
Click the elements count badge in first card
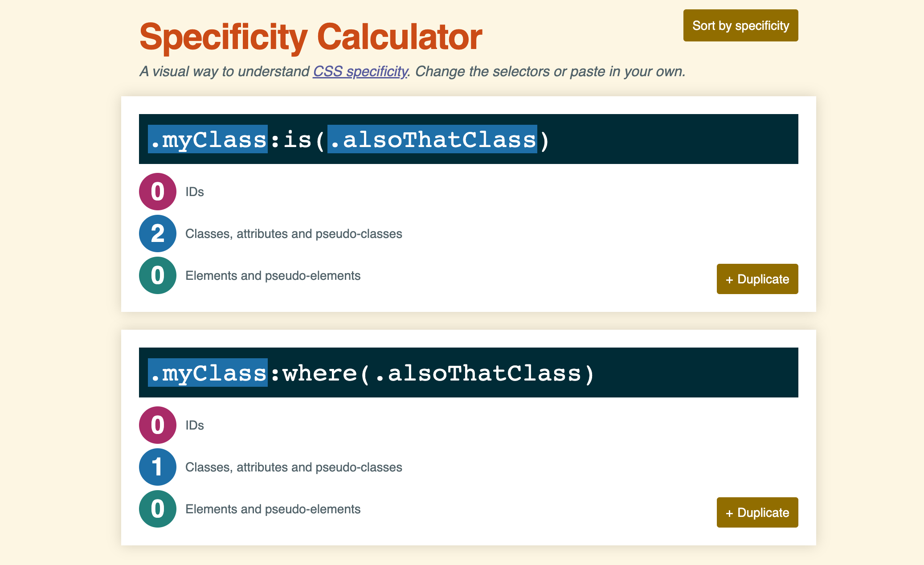pos(158,275)
